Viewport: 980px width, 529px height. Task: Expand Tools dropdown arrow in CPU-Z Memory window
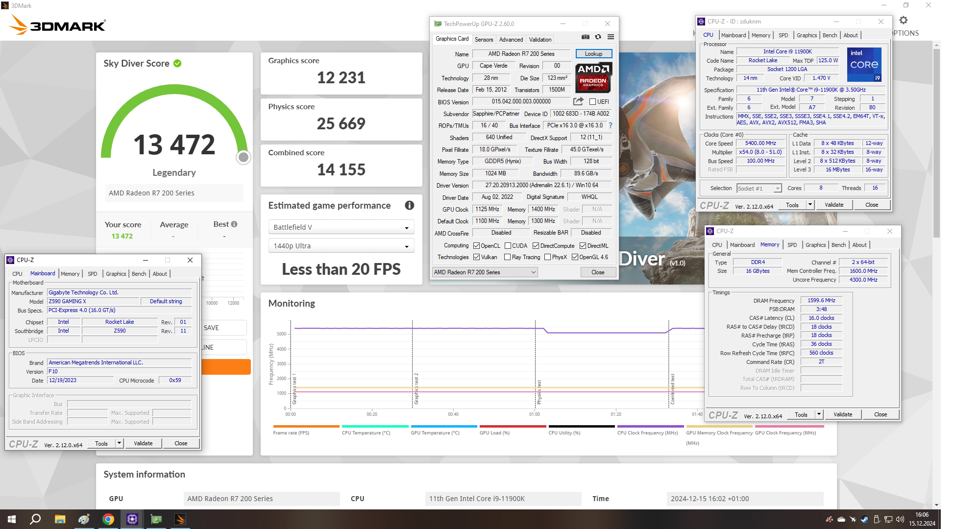coord(819,414)
